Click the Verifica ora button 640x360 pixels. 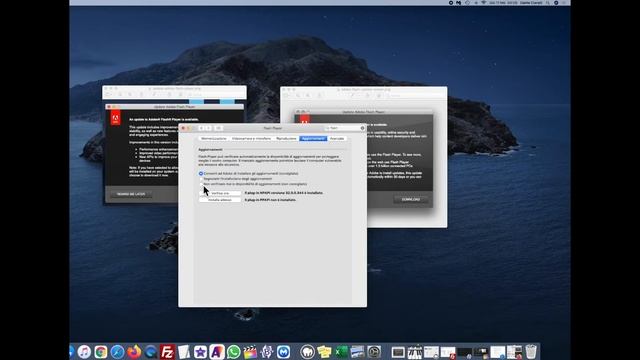click(x=220, y=193)
